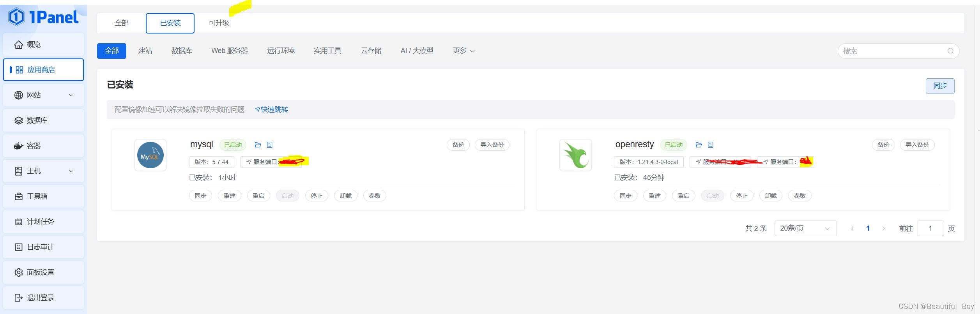The height and width of the screenshot is (314, 980).
Task: Click 备份 on the openresty card
Action: pos(883,145)
